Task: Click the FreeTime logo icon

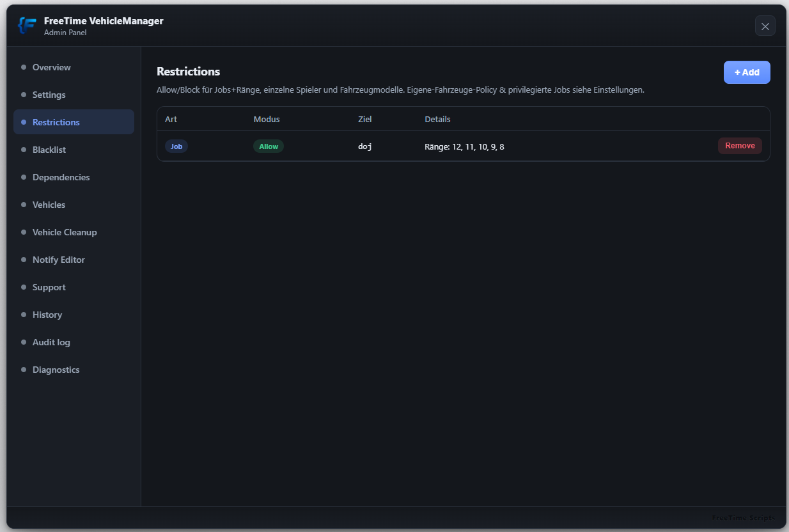Action: 27,26
